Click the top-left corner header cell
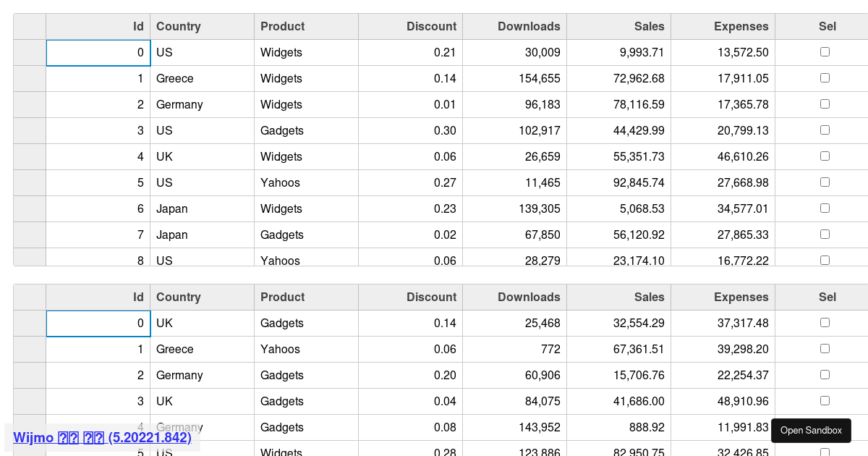This screenshot has height=456, width=868. coord(29,26)
